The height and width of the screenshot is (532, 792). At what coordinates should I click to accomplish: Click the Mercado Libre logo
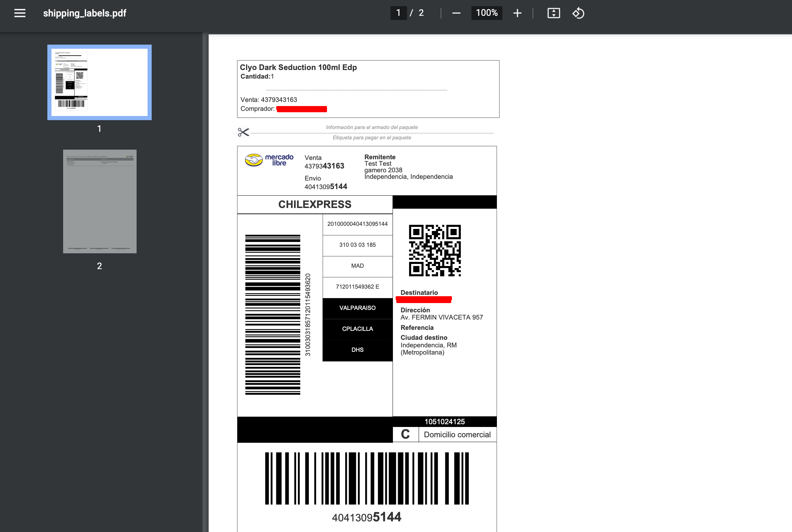click(x=269, y=160)
